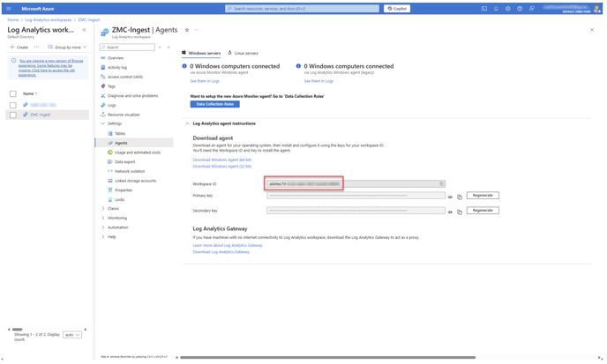Open Activity log
The height and width of the screenshot is (364, 607).
pos(117,67)
